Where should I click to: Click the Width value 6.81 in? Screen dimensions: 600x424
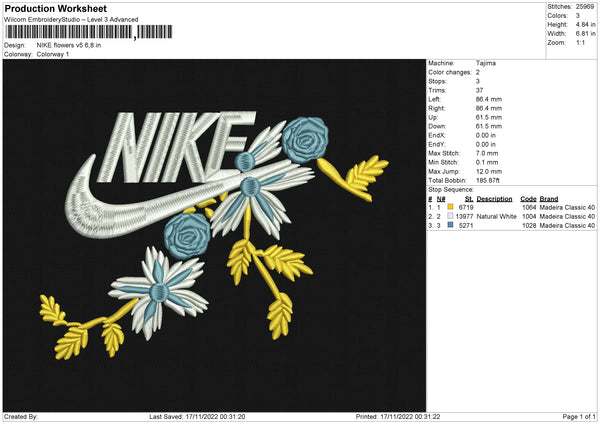(x=585, y=34)
